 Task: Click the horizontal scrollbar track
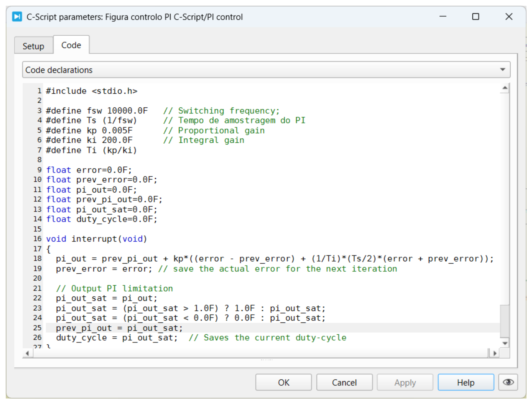coord(260,353)
